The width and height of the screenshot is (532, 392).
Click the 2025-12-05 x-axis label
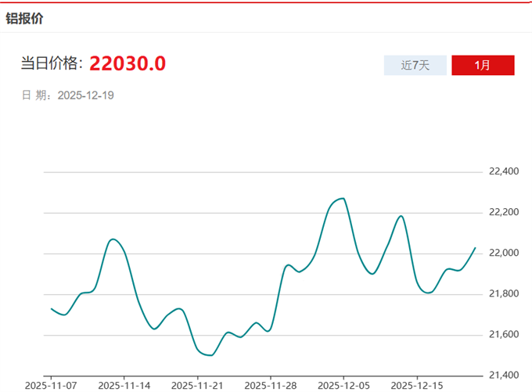click(x=343, y=385)
